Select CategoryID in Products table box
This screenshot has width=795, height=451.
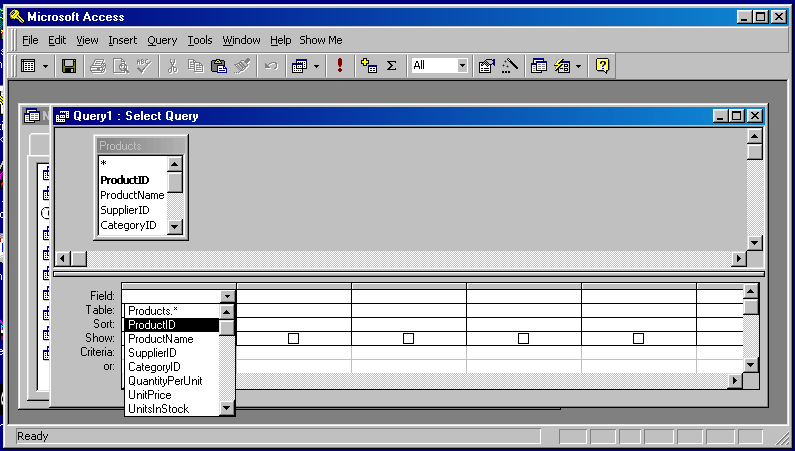point(132,226)
